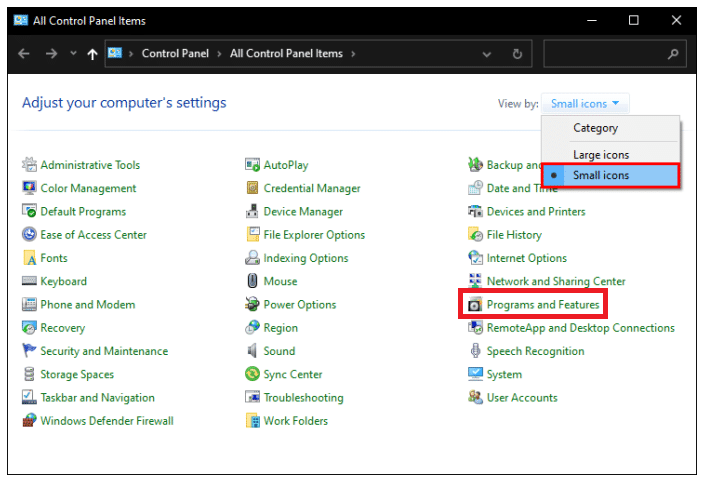Click the Recovery icon
702x483 pixels.
(29, 328)
